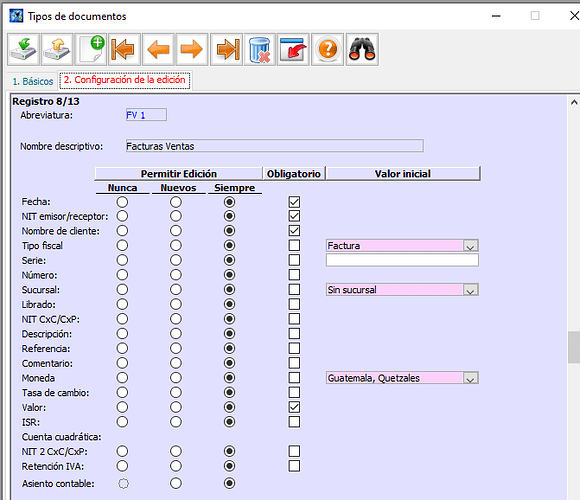Image resolution: width=580 pixels, height=500 pixels.
Task: Open the Moneda Guatemala, Quetzales dropdown
Action: coord(470,378)
